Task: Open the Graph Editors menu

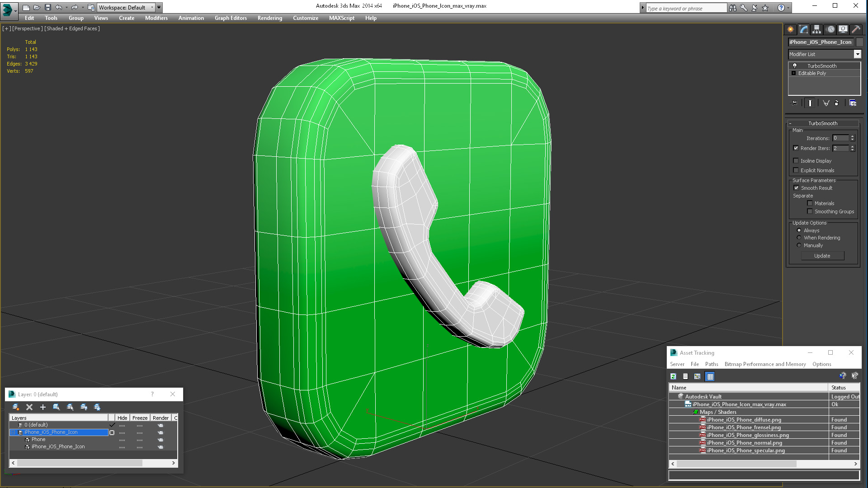Action: click(x=231, y=18)
